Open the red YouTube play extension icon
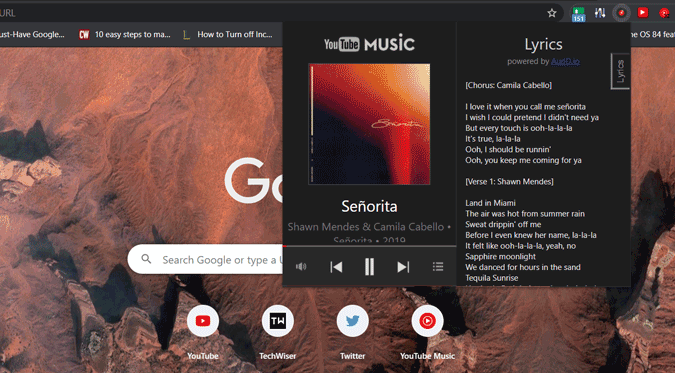This screenshot has width=675, height=373. pyautogui.click(x=643, y=12)
